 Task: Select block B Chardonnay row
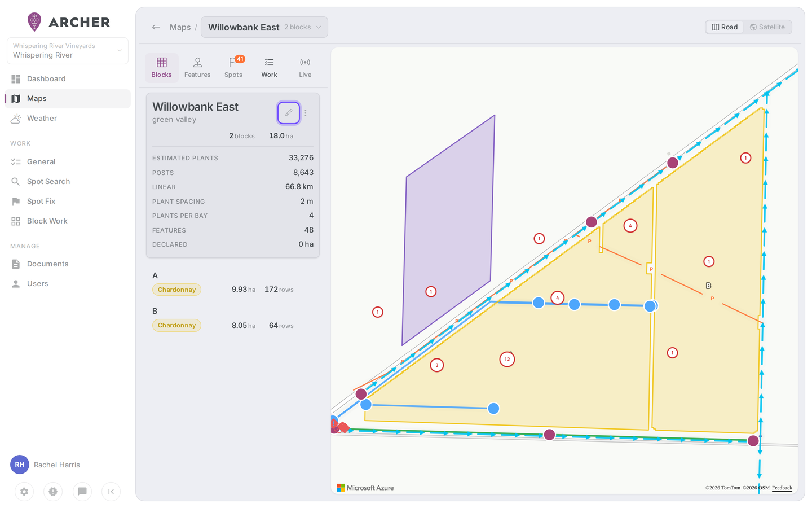pos(232,319)
